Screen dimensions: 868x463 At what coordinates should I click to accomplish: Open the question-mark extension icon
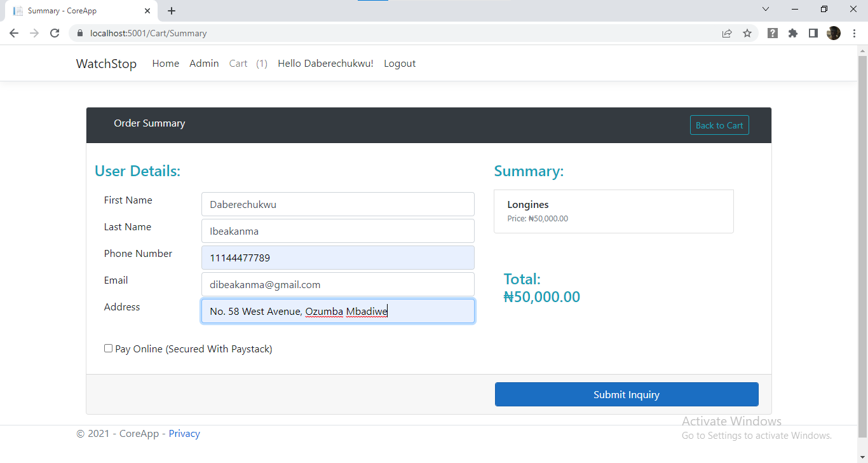(x=773, y=33)
